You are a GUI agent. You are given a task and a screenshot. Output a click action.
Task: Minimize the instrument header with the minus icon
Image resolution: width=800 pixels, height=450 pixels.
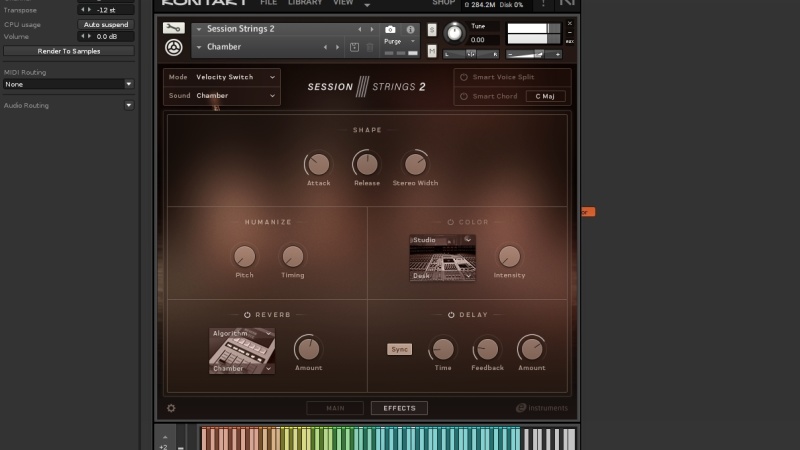pyautogui.click(x=570, y=32)
